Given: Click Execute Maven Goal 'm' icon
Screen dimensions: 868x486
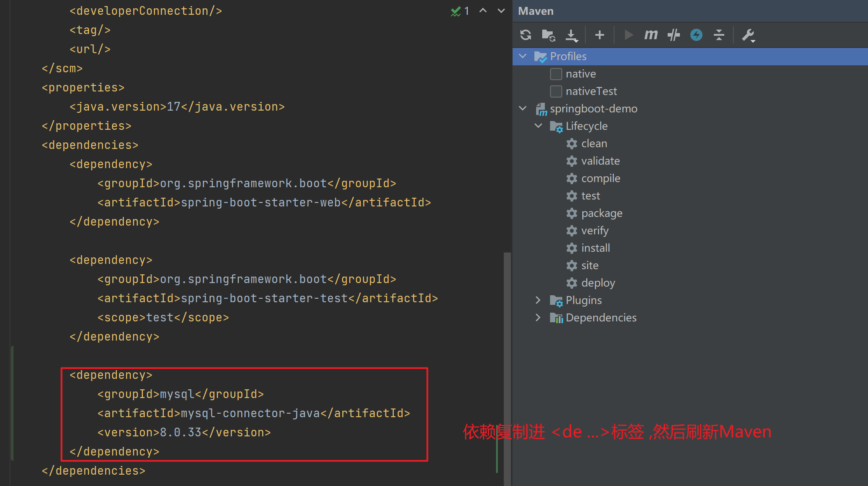Looking at the screenshot, I should coord(651,35).
